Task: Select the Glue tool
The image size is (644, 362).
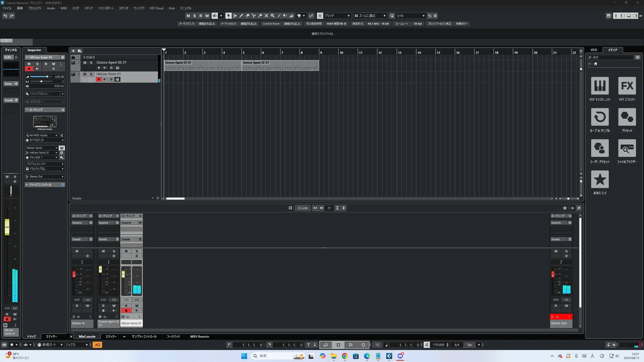Action: click(260, 16)
